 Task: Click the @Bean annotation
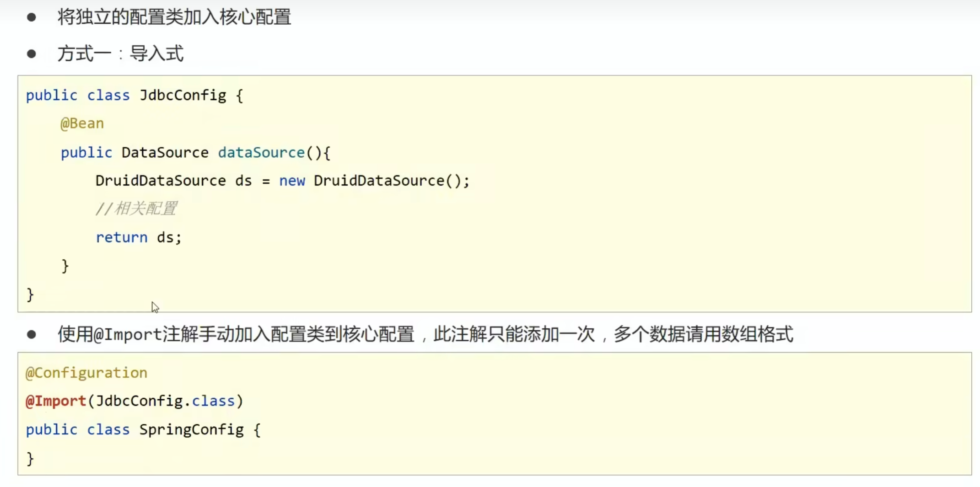coord(82,123)
